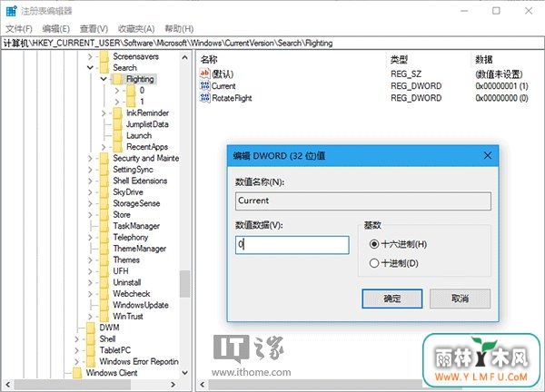This screenshot has width=545, height=392.
Task: Click tree pane scroll-up arrow
Action: pyautogui.click(x=185, y=57)
